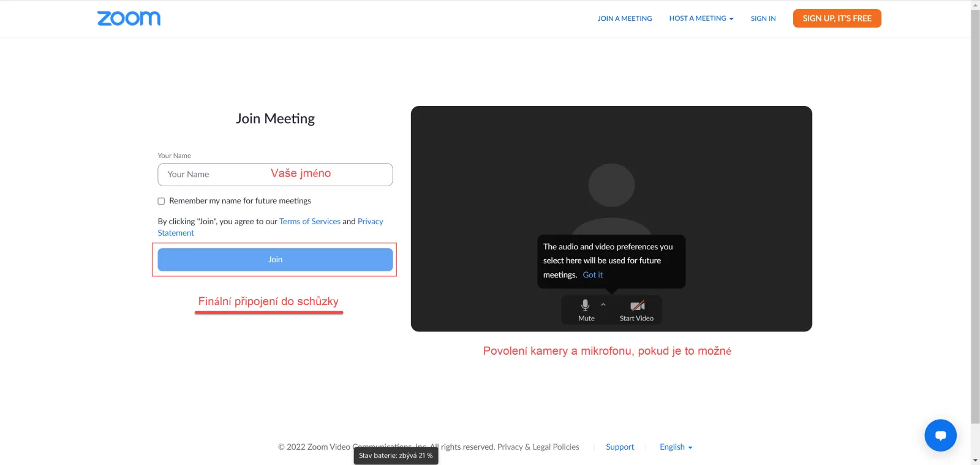Click the video preview avatar placeholder
Image resolution: width=980 pixels, height=465 pixels.
(x=611, y=199)
